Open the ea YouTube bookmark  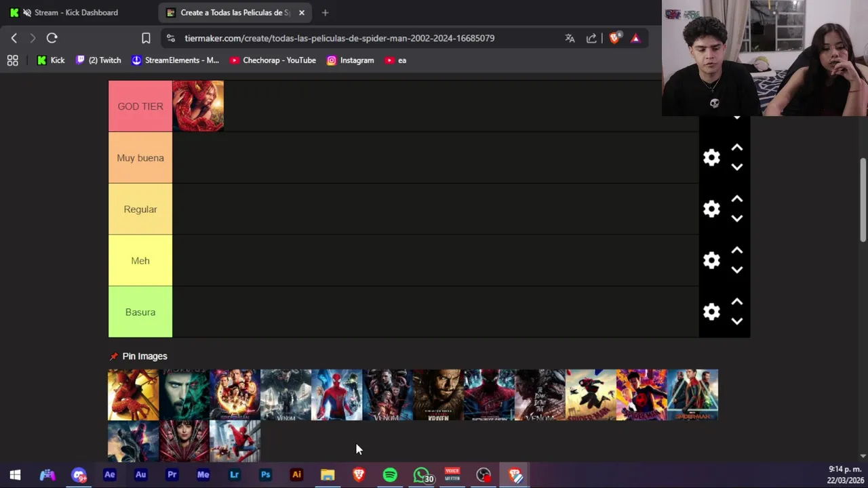[395, 60]
